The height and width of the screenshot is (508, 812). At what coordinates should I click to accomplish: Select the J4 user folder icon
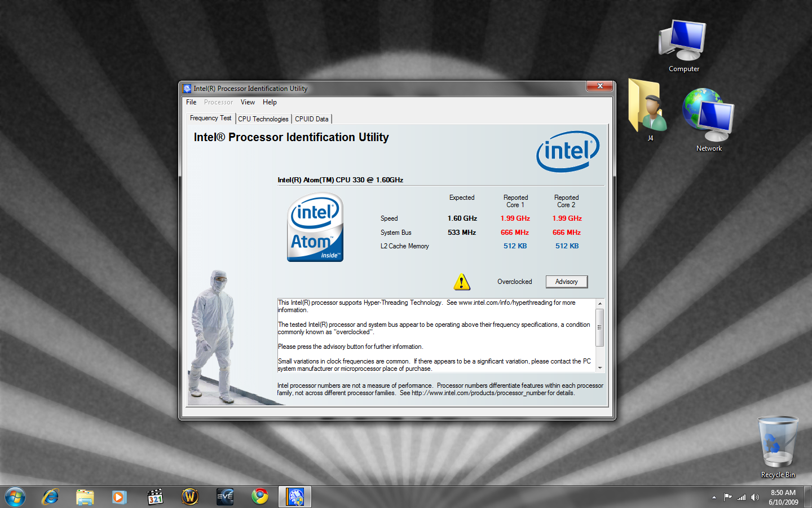pos(649,108)
